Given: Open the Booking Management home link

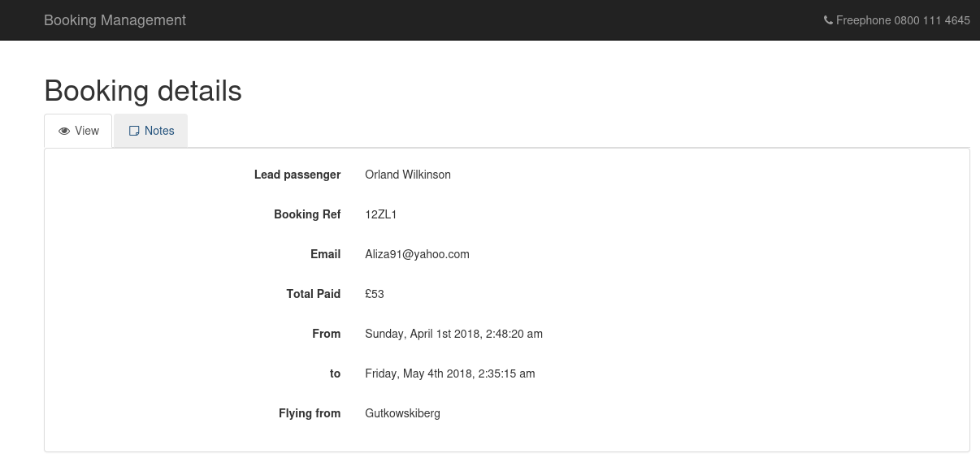Looking at the screenshot, I should tap(115, 20).
